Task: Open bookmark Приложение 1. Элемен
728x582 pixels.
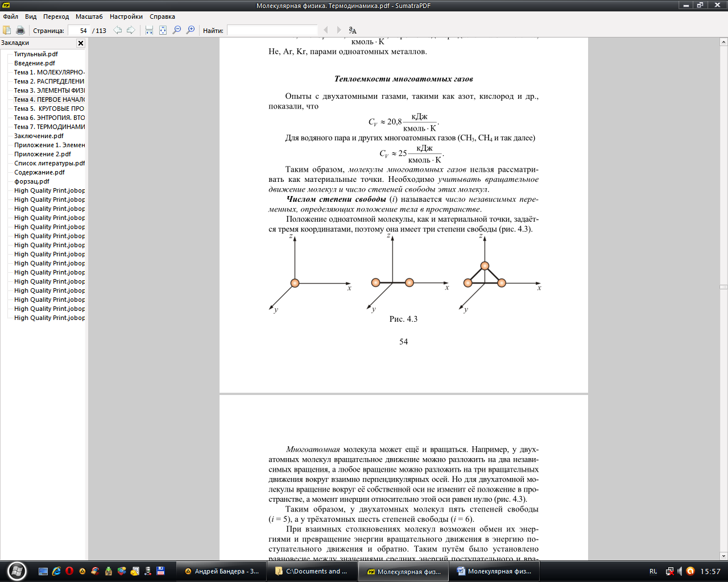Action: (49, 145)
